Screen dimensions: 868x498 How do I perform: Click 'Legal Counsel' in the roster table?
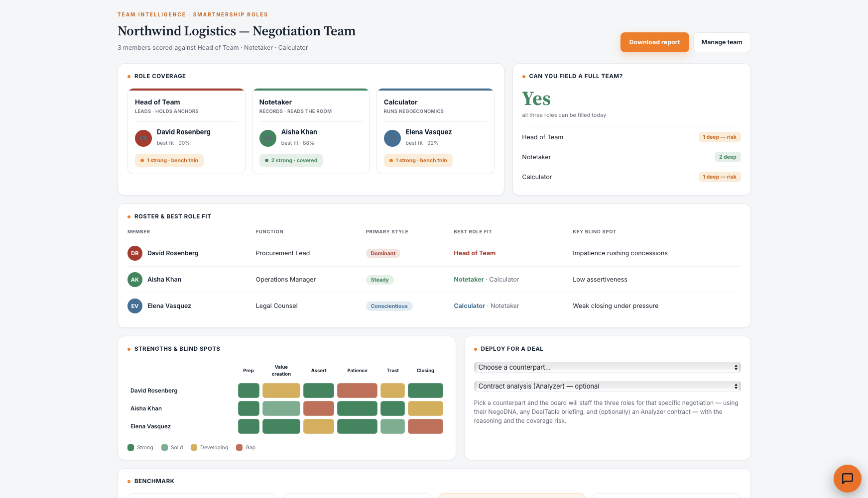[277, 306]
